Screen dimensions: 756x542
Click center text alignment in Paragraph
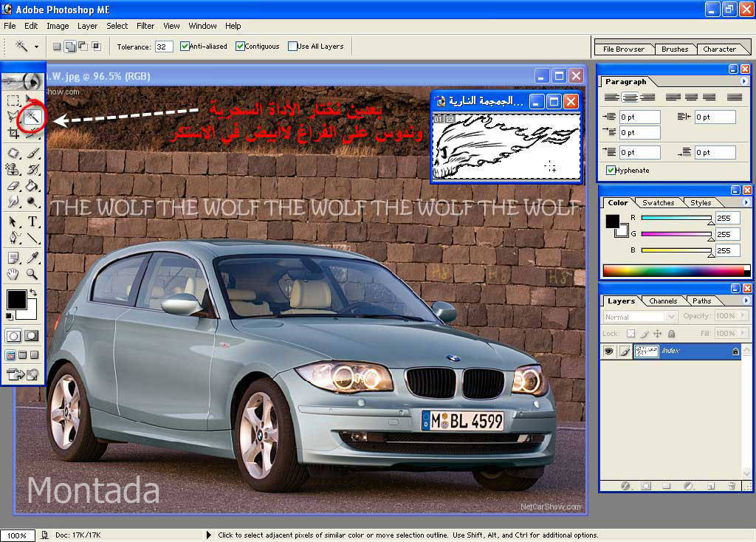630,97
